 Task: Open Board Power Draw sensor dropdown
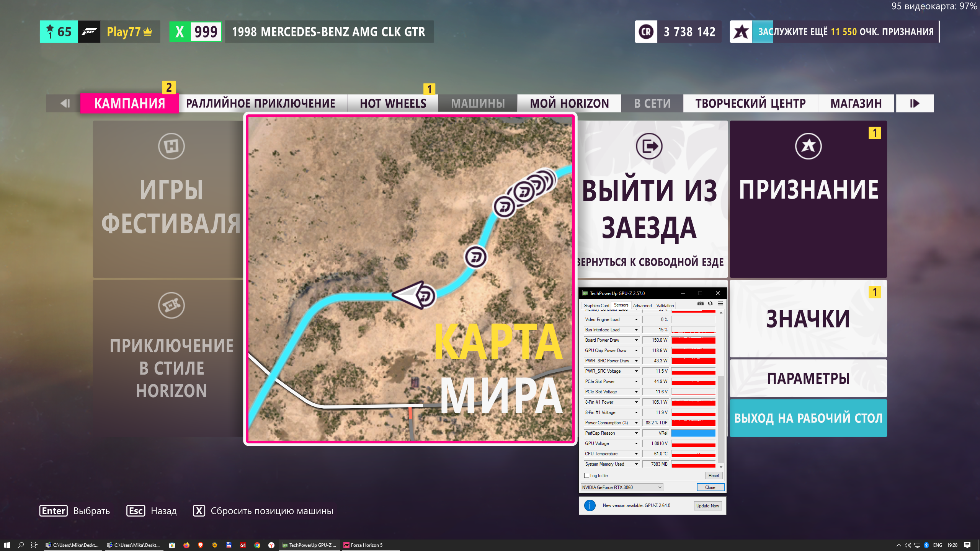tap(636, 340)
